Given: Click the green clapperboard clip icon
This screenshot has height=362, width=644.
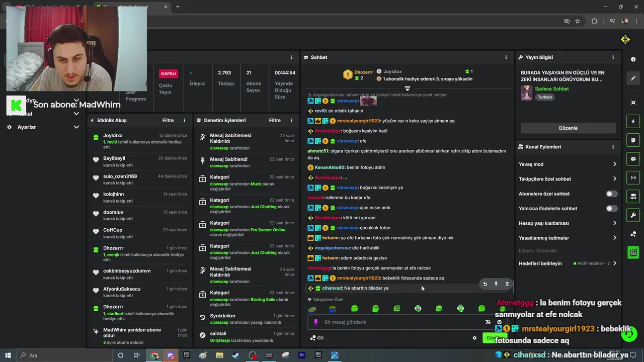Looking at the screenshot, I should point(633,252).
